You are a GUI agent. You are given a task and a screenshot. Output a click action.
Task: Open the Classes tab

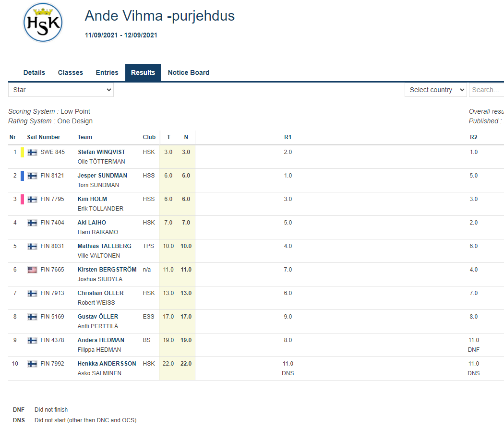[71, 72]
